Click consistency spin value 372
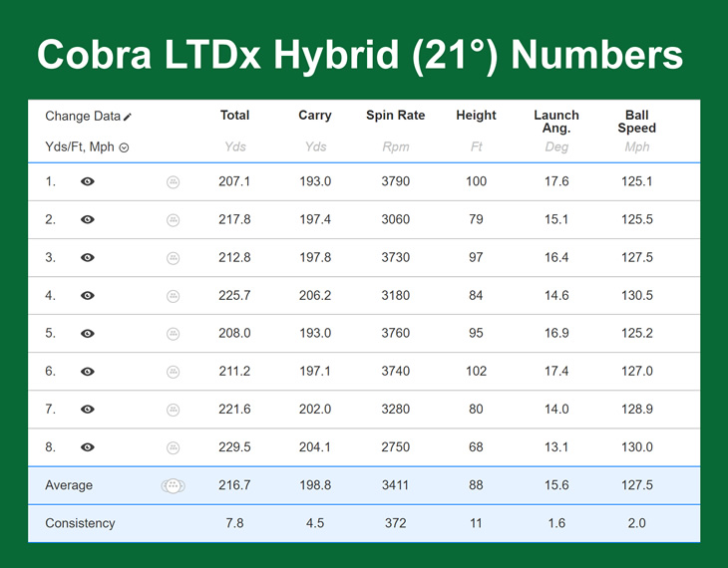Image resolution: width=728 pixels, height=568 pixels. pos(396,523)
